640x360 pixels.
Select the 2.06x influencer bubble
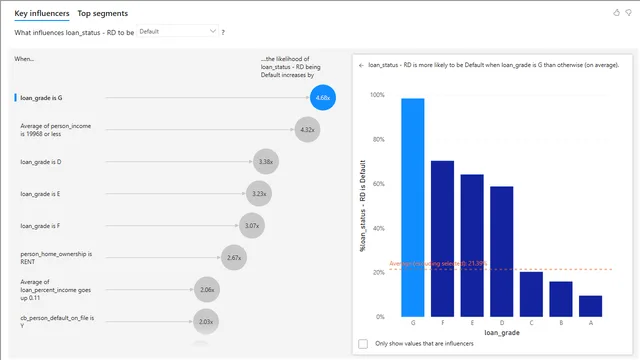207,289
